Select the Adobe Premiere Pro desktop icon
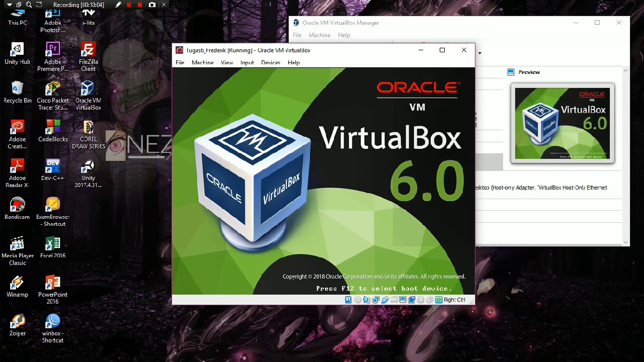This screenshot has height=362, width=644. tap(52, 57)
